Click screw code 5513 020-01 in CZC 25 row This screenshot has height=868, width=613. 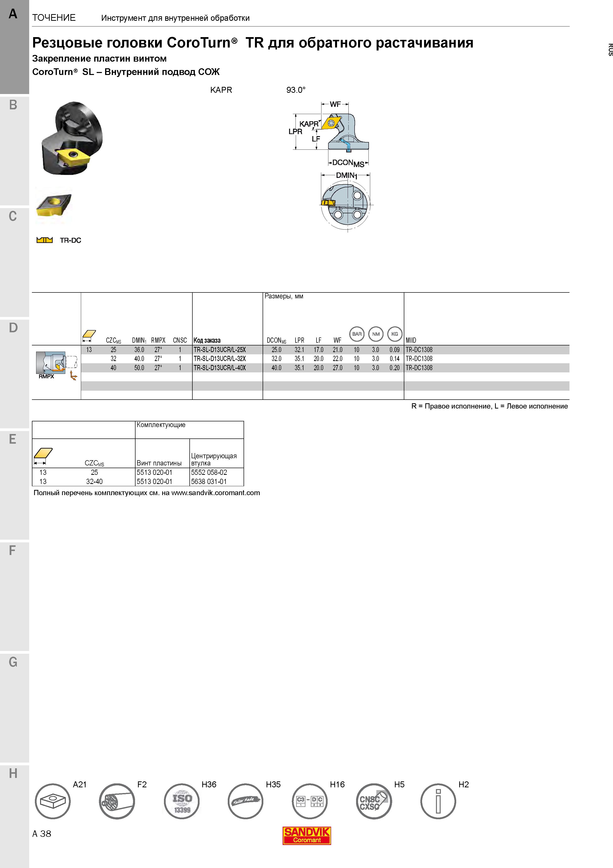155,473
